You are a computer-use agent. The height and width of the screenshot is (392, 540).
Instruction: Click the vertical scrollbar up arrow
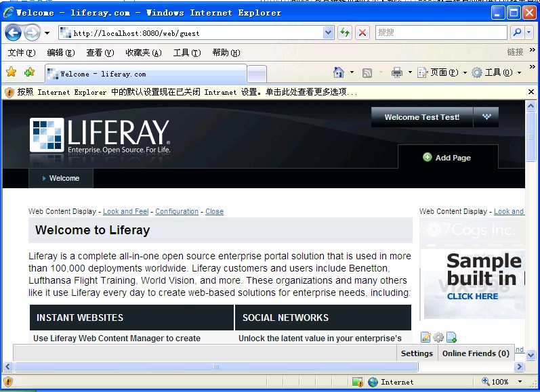[x=531, y=106]
